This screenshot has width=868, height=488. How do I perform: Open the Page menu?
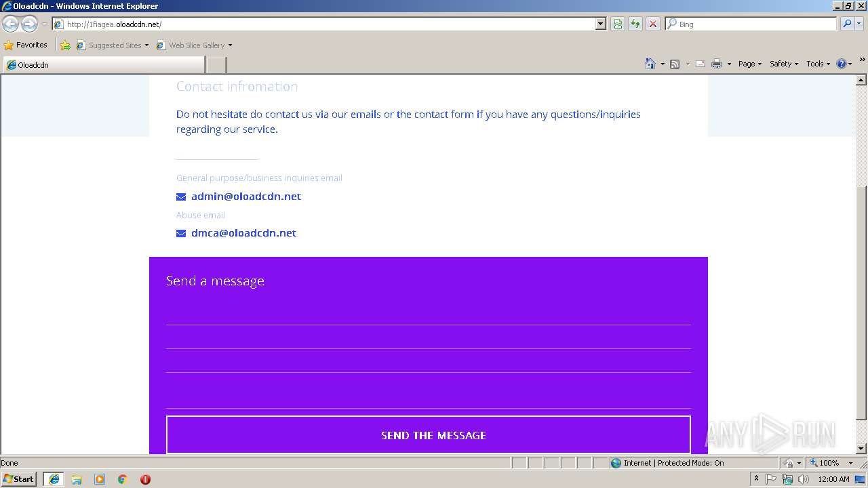(749, 64)
